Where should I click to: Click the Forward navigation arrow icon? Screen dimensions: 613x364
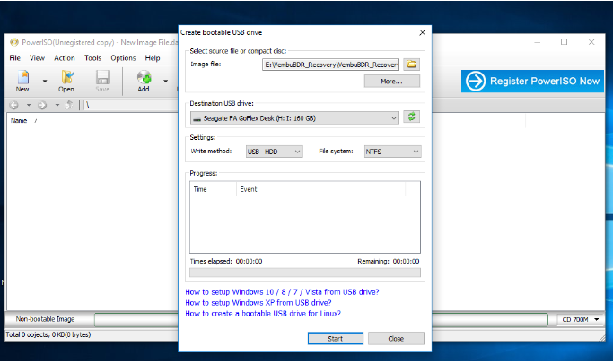tap(42, 105)
